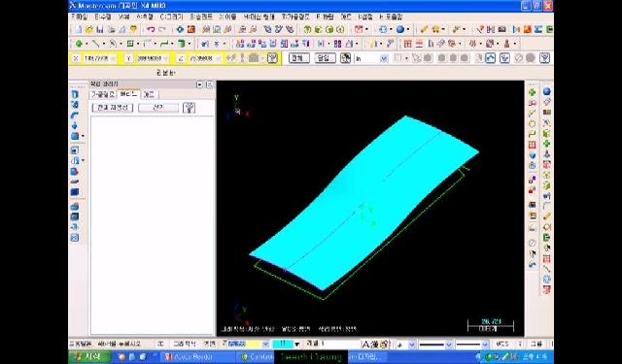Click the Save floppy disk icon
Image resolution: width=622 pixels, height=364 pixels.
pos(100,29)
